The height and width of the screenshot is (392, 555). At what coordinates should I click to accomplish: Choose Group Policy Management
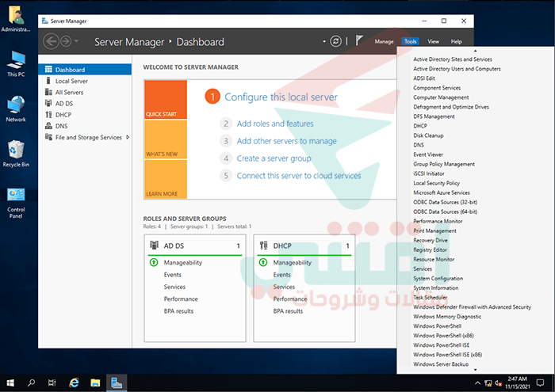(444, 164)
